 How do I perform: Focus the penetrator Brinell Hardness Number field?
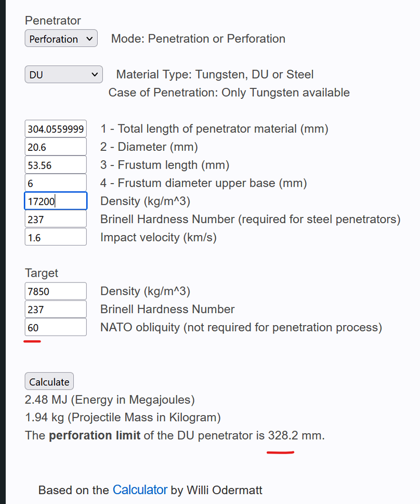pos(56,219)
